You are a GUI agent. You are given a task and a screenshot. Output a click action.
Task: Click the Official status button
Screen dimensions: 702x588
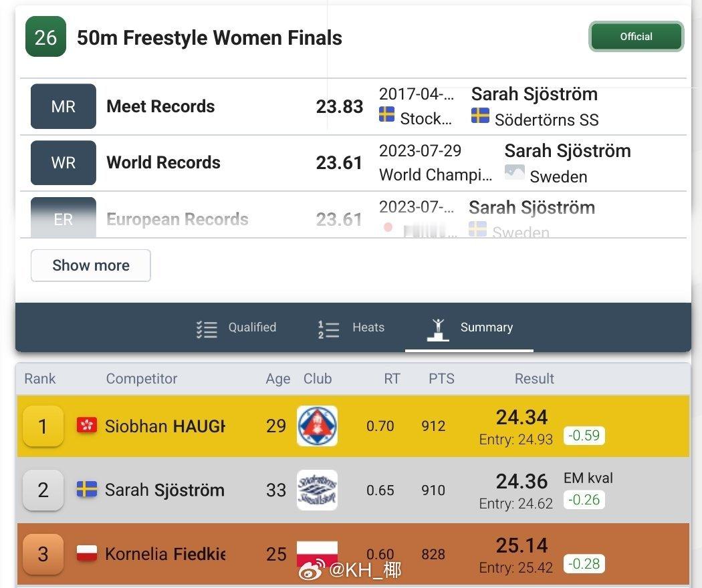tap(635, 37)
